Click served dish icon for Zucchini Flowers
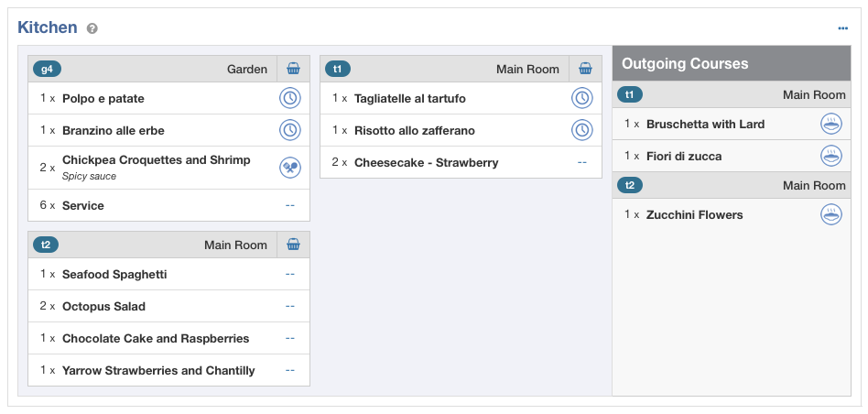The height and width of the screenshot is (414, 868). point(830,214)
